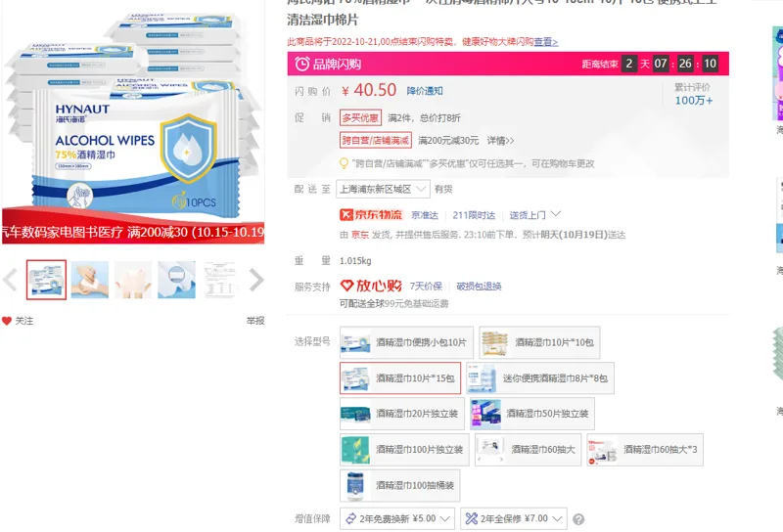Screen dimensions: 783x532
Task: Choose option 酒精湿巾50片独立装
Action: pyautogui.click(x=532, y=414)
